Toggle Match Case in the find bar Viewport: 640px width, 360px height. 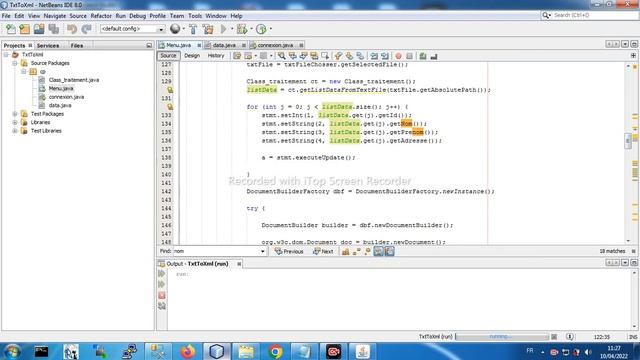(x=345, y=251)
